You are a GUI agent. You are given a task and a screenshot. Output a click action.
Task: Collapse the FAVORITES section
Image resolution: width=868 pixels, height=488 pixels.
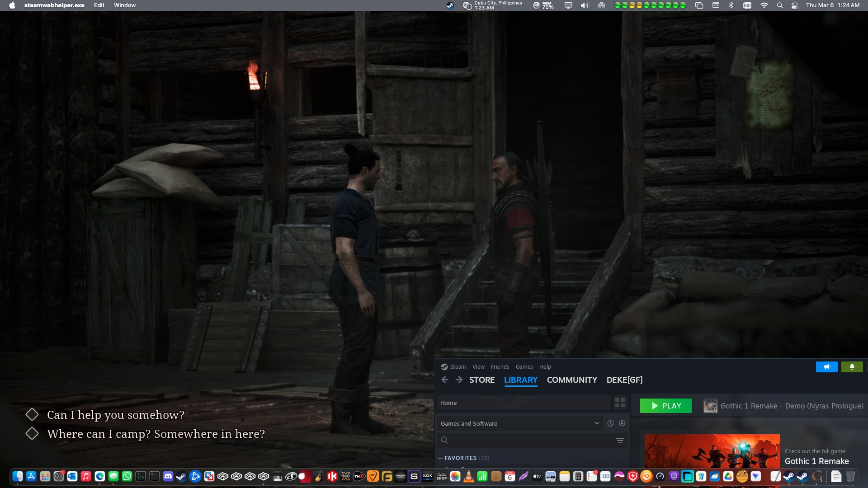pos(441,458)
